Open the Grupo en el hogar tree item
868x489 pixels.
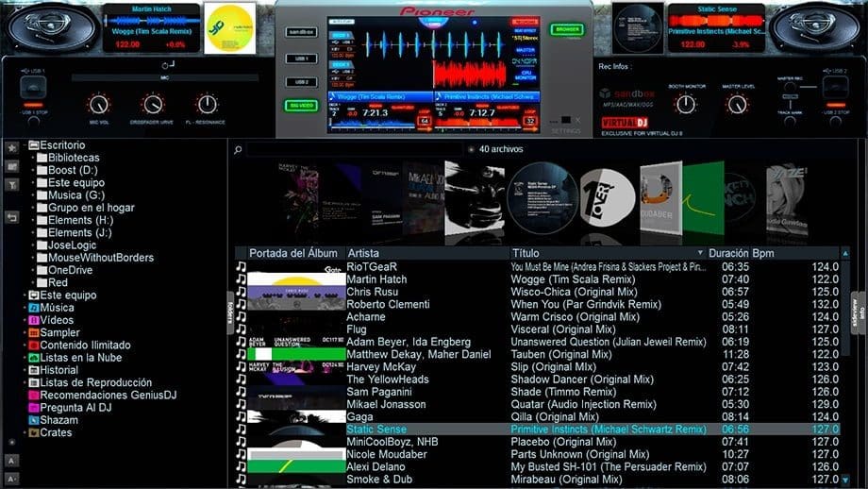92,208
